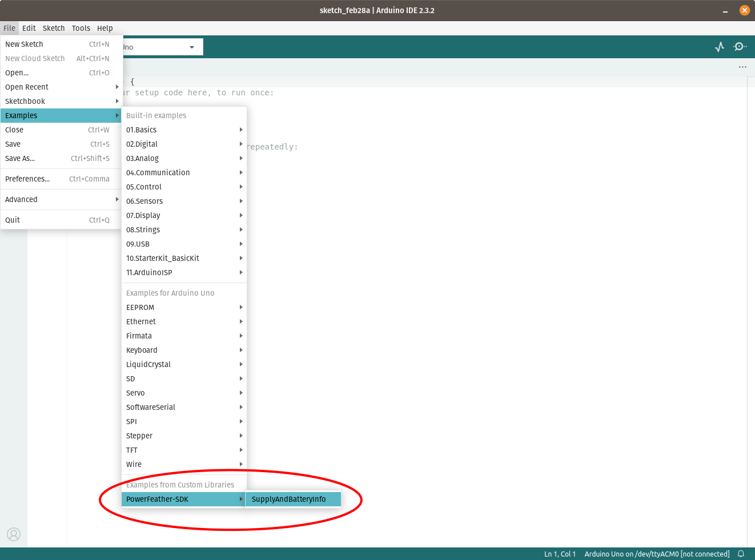Viewport: 755px width, 560px height.
Task: Click the Ln 1, Col 1 status indicator
Action: [x=559, y=554]
